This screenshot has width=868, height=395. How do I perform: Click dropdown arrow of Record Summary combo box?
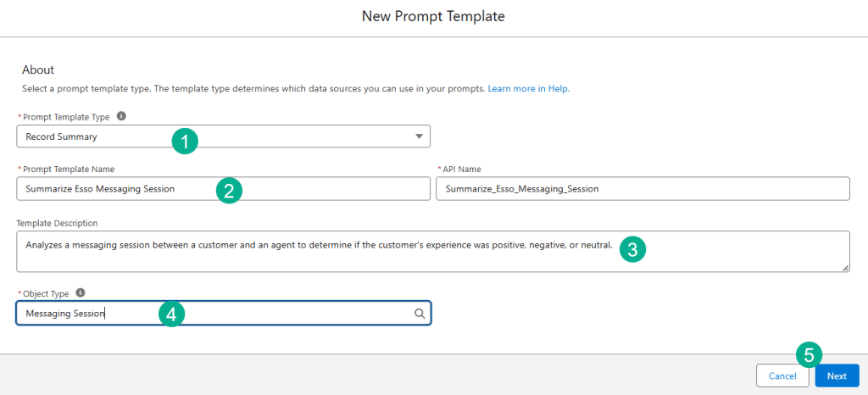pos(419,136)
